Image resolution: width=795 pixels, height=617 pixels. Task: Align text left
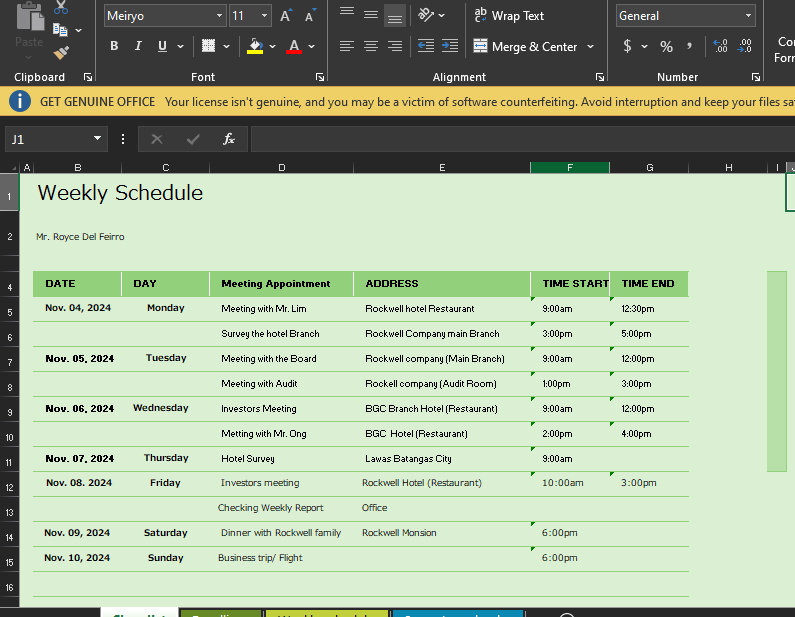click(347, 46)
